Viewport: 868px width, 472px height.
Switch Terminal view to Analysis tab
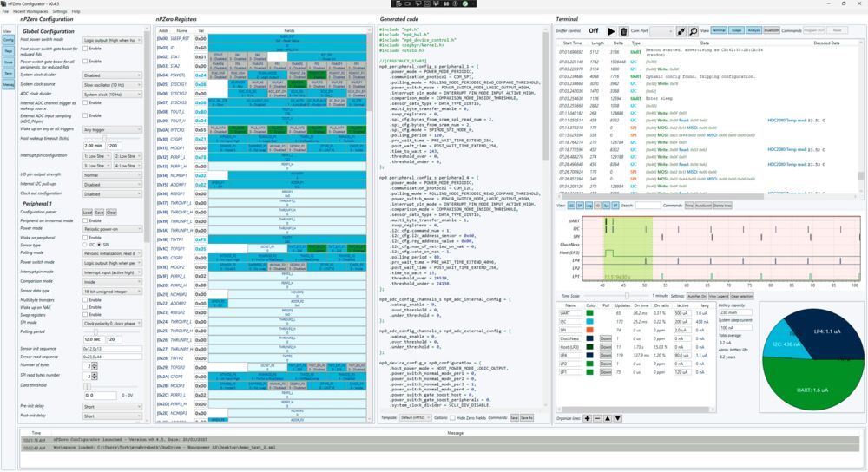click(x=753, y=30)
